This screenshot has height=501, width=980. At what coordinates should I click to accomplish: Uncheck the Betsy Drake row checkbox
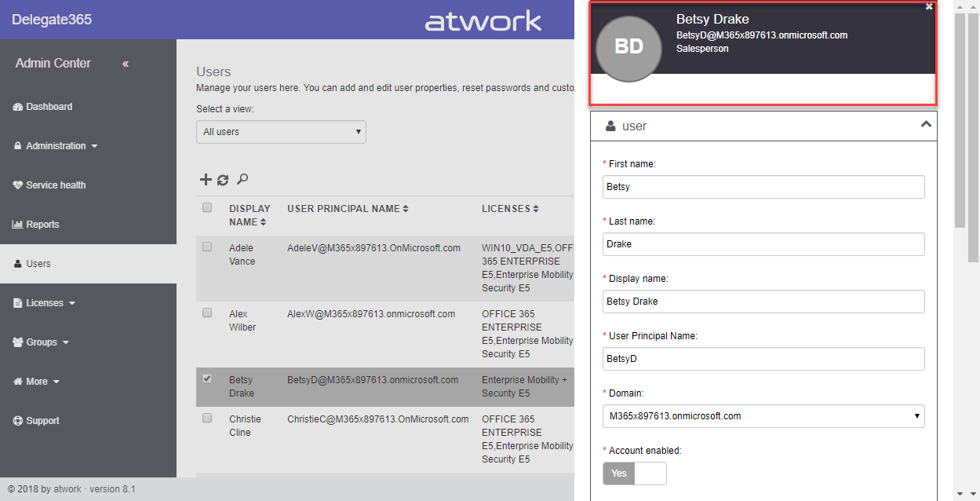(x=207, y=378)
